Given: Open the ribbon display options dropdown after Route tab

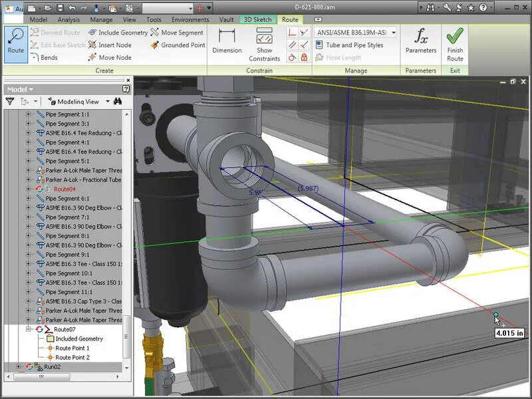Looking at the screenshot, I should [318, 20].
